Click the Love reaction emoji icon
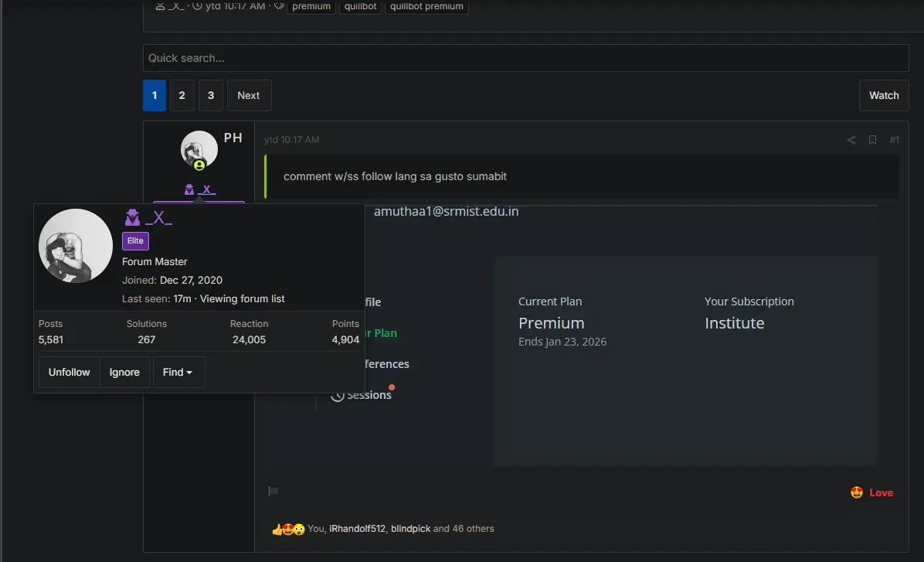The image size is (924, 562). [857, 492]
